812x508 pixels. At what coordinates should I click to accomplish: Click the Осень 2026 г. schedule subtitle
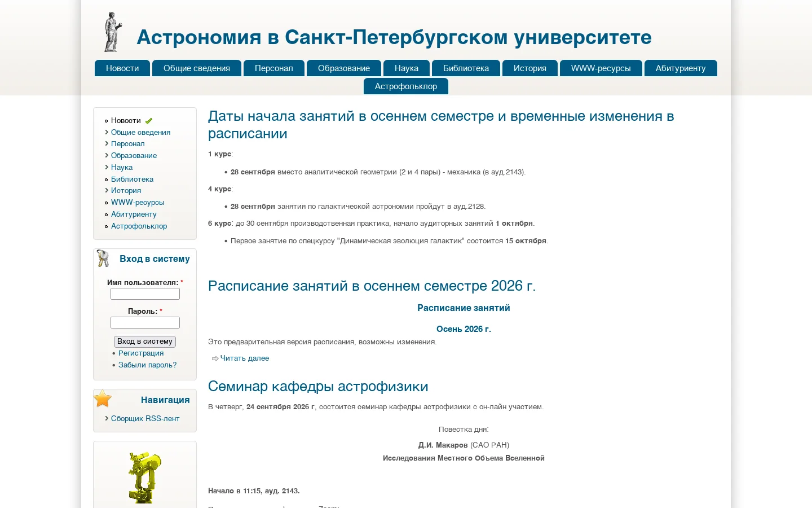(x=464, y=329)
